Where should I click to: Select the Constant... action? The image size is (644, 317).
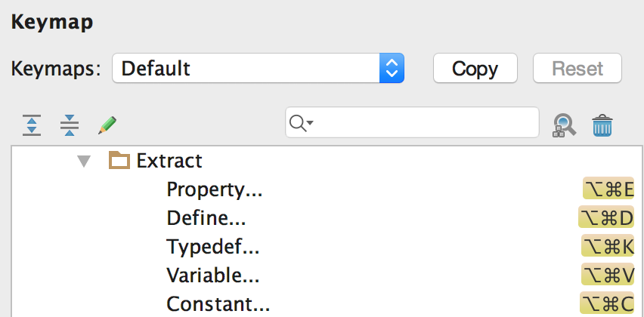tap(218, 304)
